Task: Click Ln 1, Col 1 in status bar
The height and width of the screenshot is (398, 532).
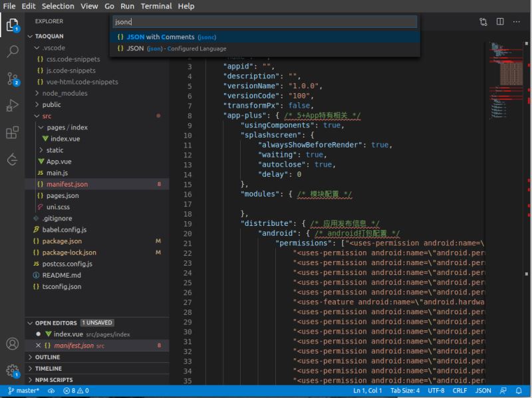Action: [x=368, y=391]
